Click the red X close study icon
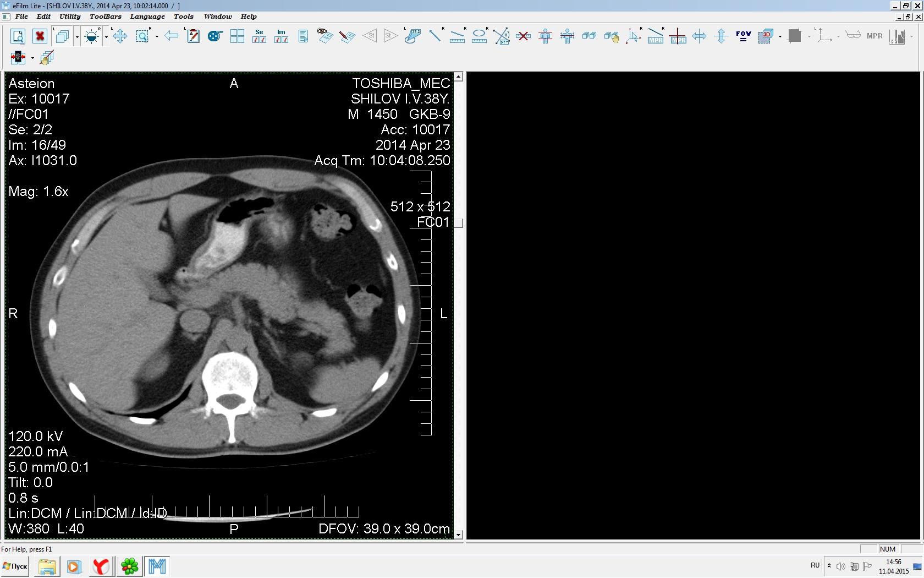924x578 pixels. pos(40,37)
